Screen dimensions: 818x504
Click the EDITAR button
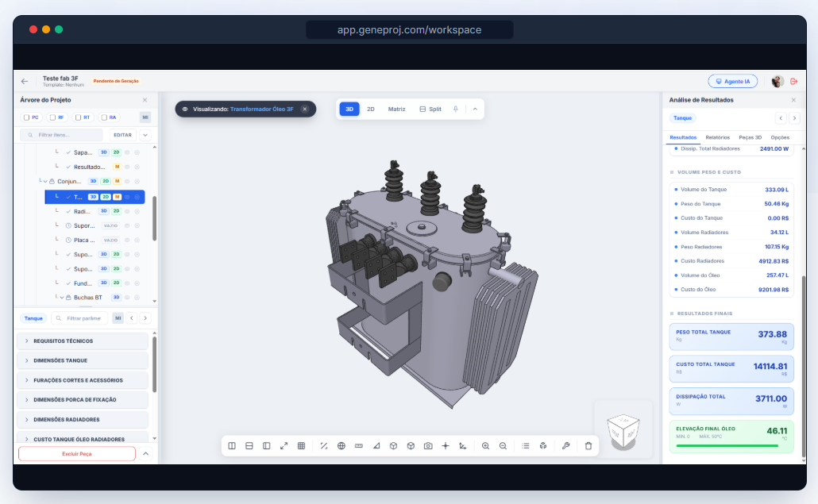click(122, 135)
